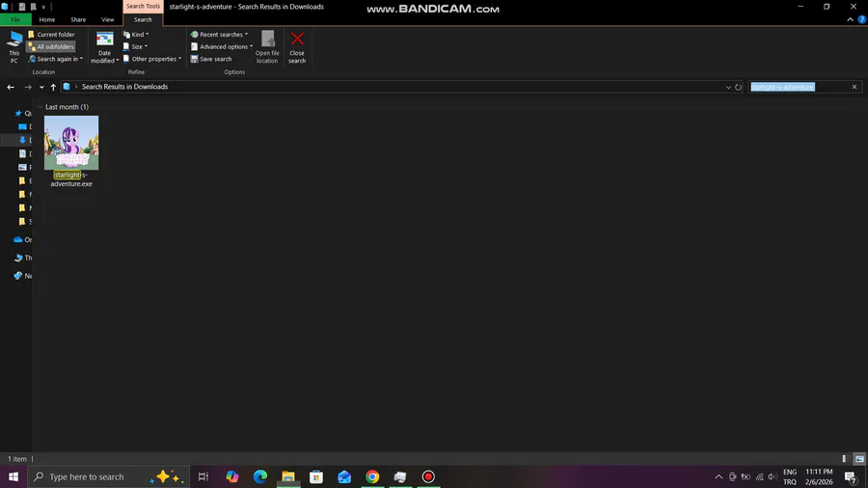Minimize the ribbon with the chevron
The image size is (868, 488).
pos(851,19)
